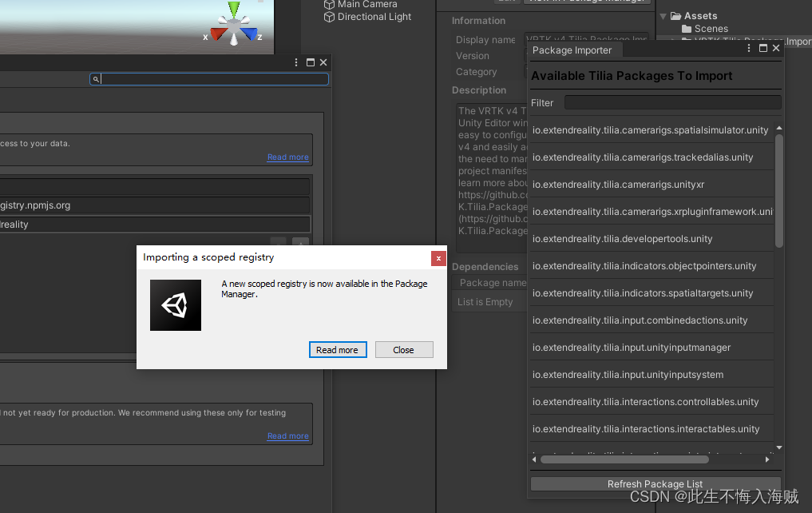Viewport: 812px width, 513px height.
Task: Click the Category label in the Inspector
Action: 476,72
